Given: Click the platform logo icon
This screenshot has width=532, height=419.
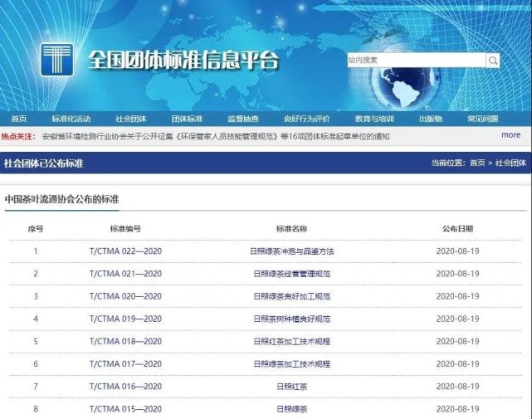Looking at the screenshot, I should click(x=56, y=60).
